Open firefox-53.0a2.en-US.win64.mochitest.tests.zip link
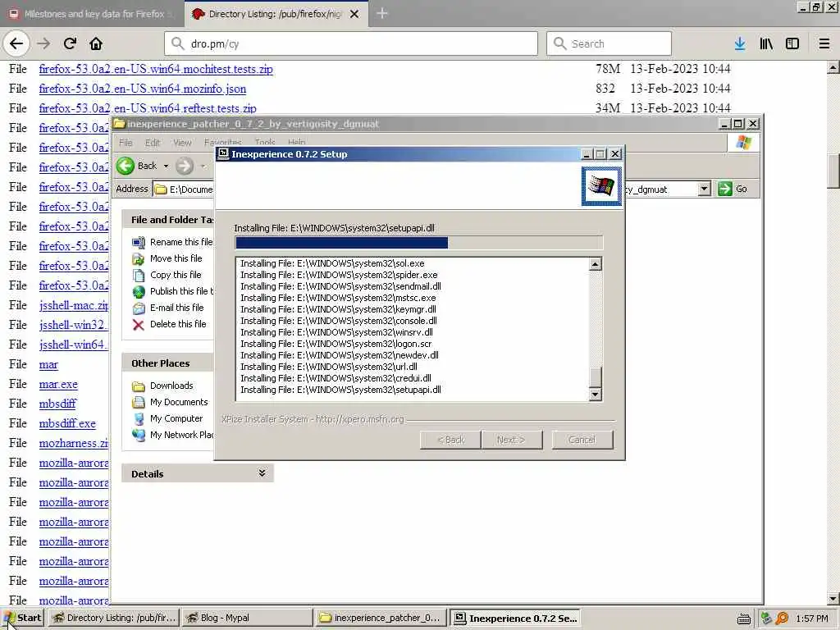The width and height of the screenshot is (840, 630). tap(156, 69)
